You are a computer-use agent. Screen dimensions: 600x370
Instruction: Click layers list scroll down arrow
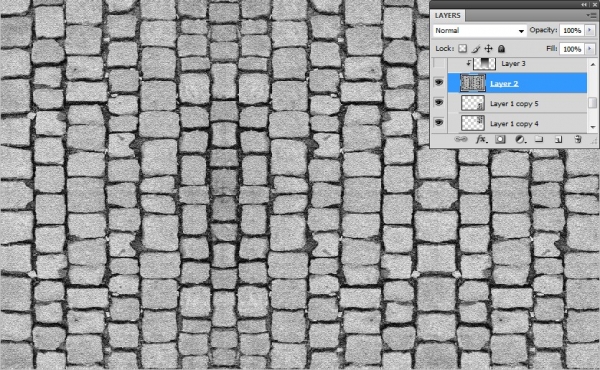click(x=593, y=127)
